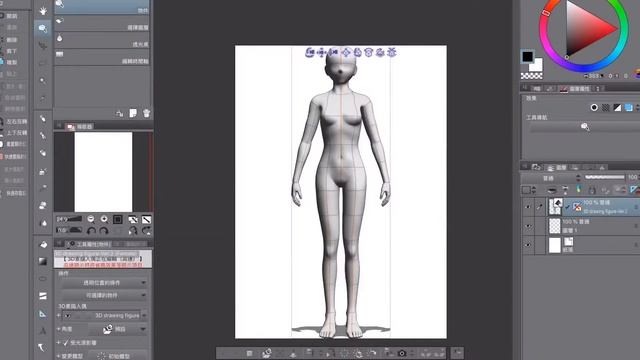Click the duplicate sub tool icon

[x=133, y=113]
